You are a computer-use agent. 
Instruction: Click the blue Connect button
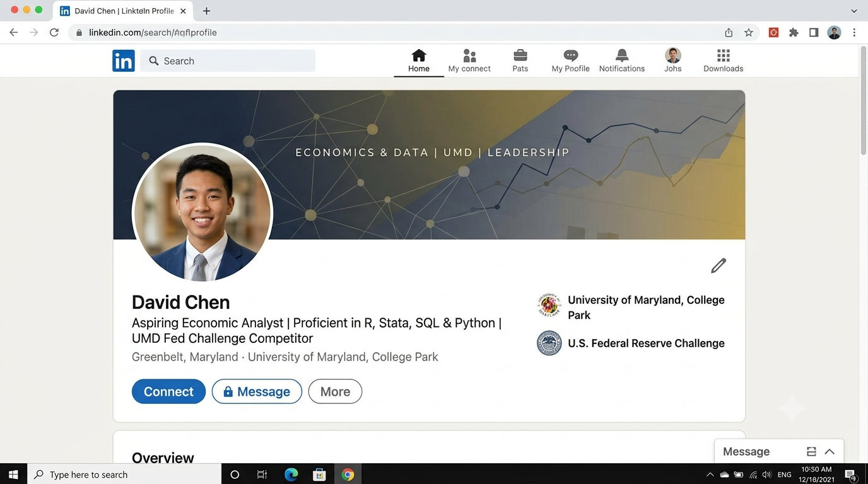tap(168, 391)
